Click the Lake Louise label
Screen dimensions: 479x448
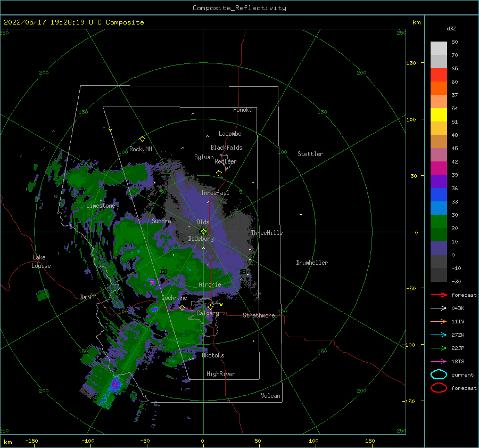point(41,262)
